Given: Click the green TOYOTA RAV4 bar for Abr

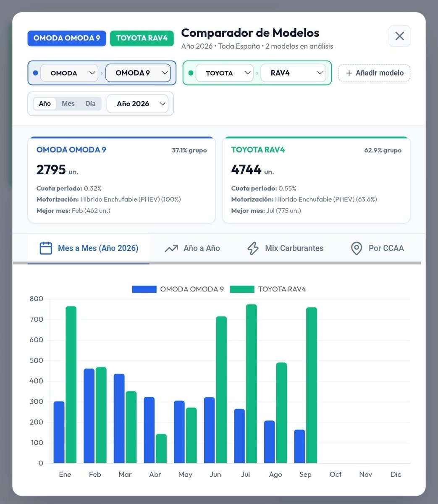Looking at the screenshot, I should (x=161, y=449).
